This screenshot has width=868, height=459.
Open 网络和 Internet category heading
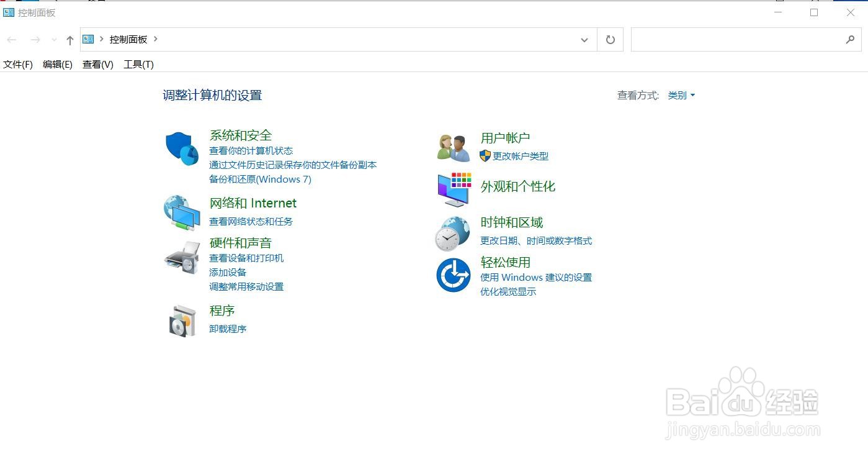pos(253,203)
